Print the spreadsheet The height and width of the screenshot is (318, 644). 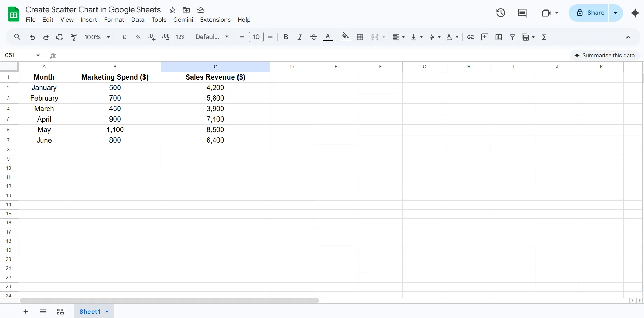click(60, 37)
